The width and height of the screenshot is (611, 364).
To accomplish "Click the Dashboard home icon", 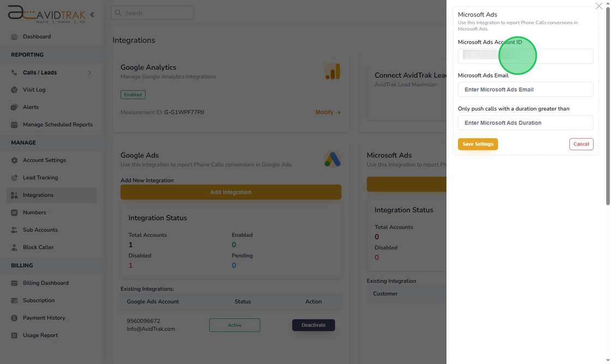I will coord(14,37).
